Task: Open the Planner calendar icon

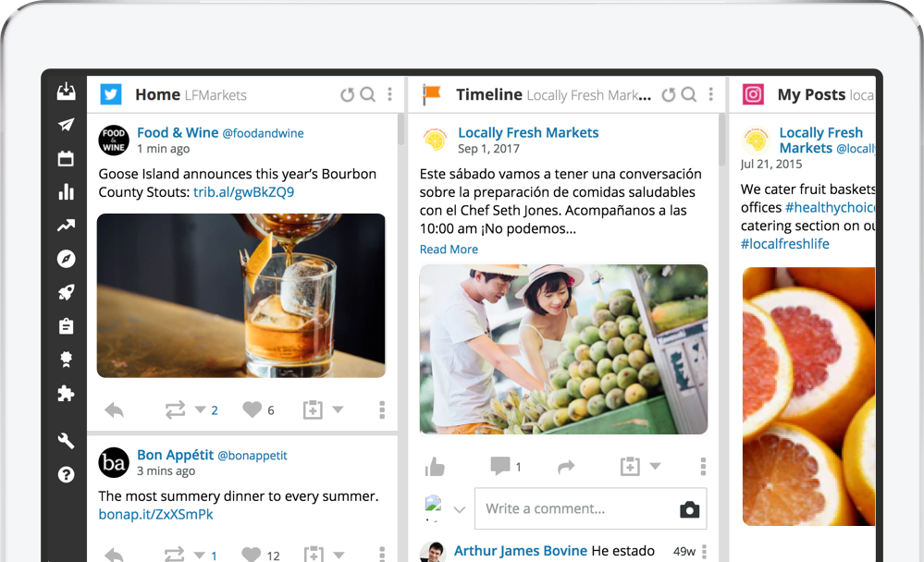Action: pyautogui.click(x=66, y=158)
